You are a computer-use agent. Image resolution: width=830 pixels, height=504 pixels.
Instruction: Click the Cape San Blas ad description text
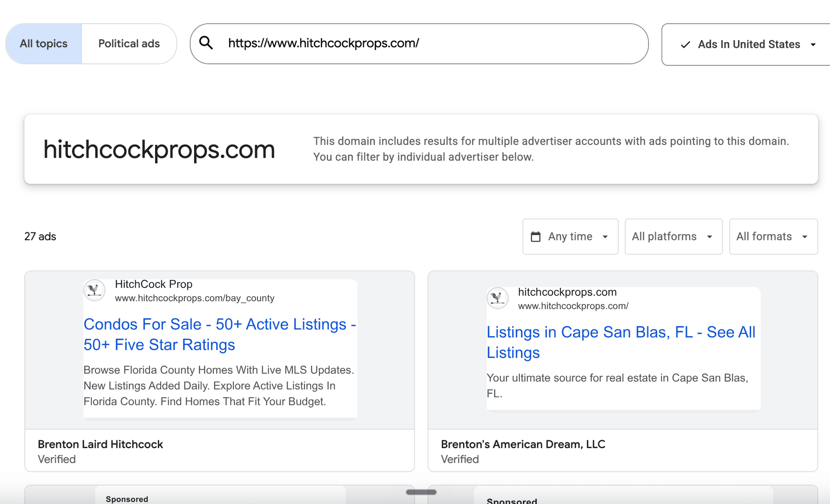pyautogui.click(x=617, y=386)
